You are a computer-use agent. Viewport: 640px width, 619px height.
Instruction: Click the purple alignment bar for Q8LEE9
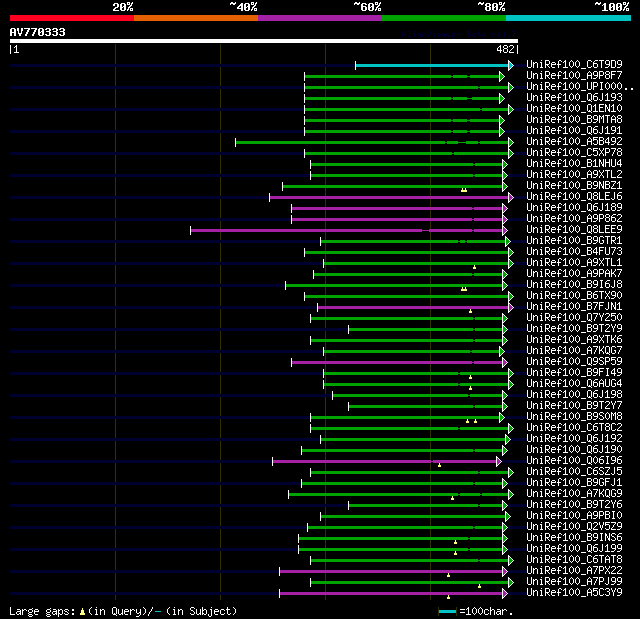click(347, 231)
